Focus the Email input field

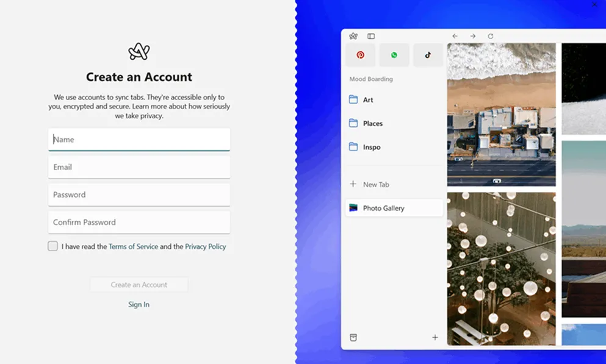[x=139, y=167]
